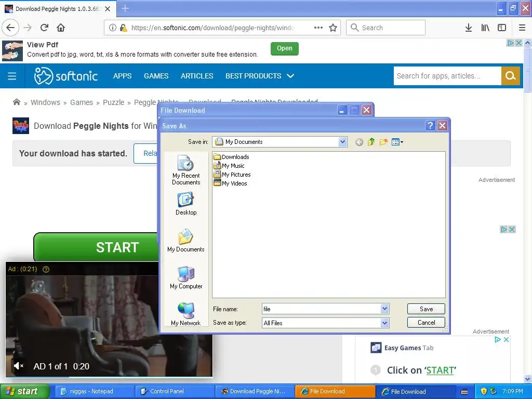
Task: Open the View menu in Save As
Action: (x=397, y=142)
